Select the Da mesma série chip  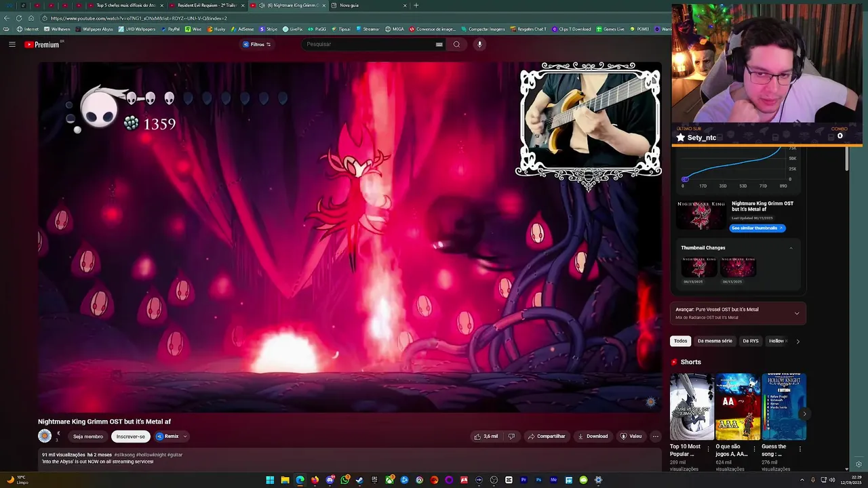point(715,341)
